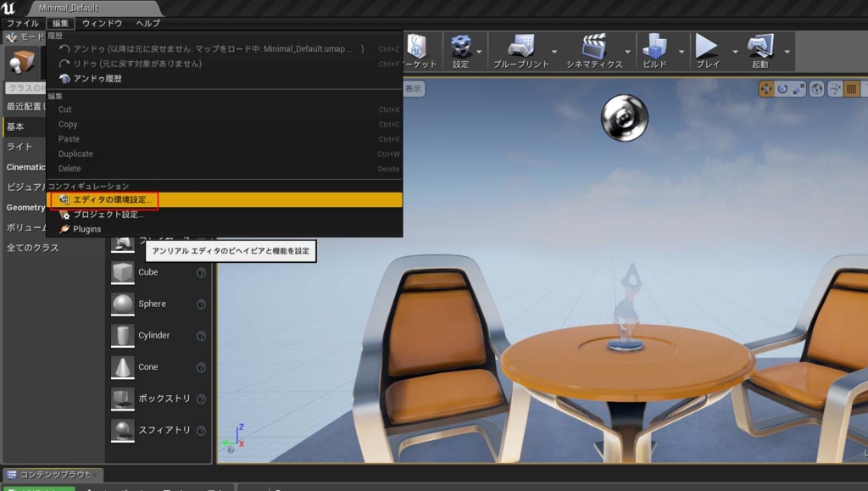
Task: Select the translate gizmo icon in viewport
Action: (766, 88)
